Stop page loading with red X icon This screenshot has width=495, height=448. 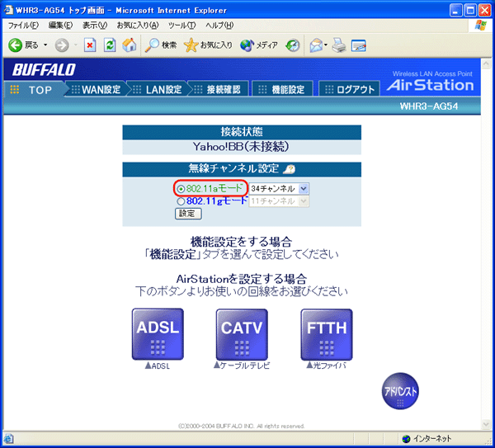pos(90,45)
